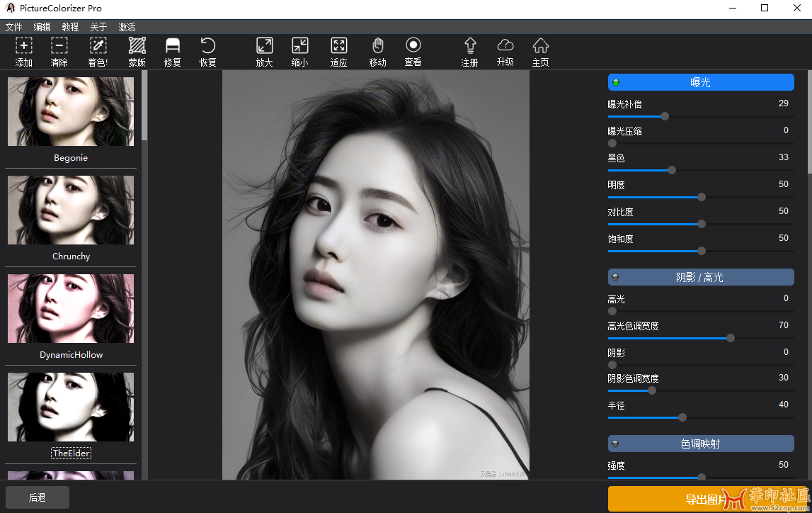
Task: Choose the 修复 repair tool
Action: (x=173, y=52)
